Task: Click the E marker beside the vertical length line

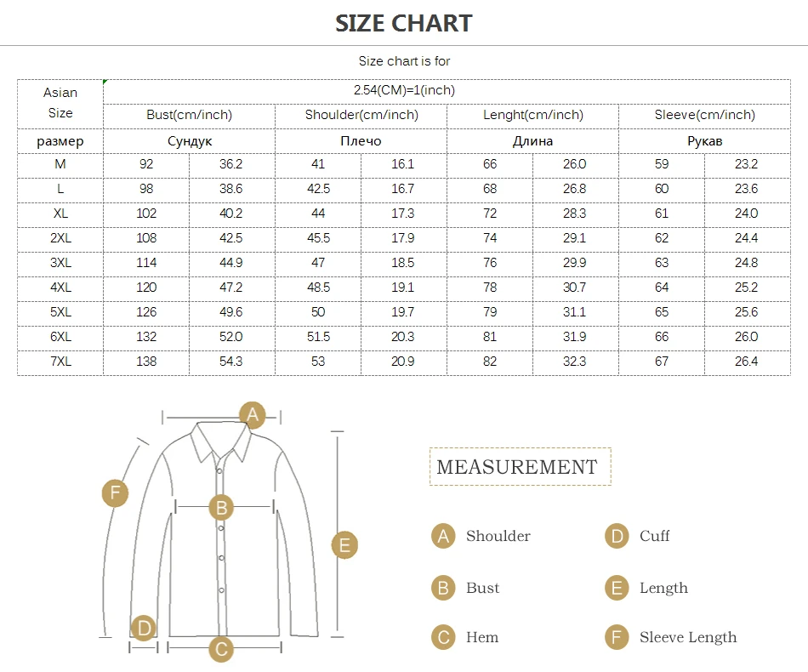Action: [344, 544]
